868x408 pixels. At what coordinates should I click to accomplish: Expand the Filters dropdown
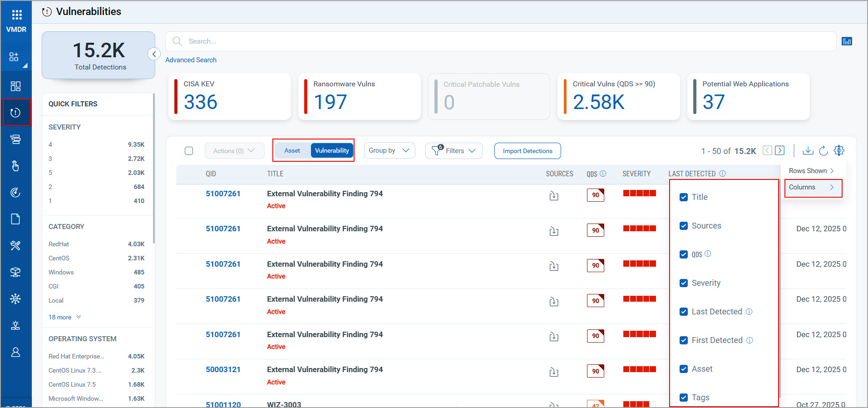(454, 151)
